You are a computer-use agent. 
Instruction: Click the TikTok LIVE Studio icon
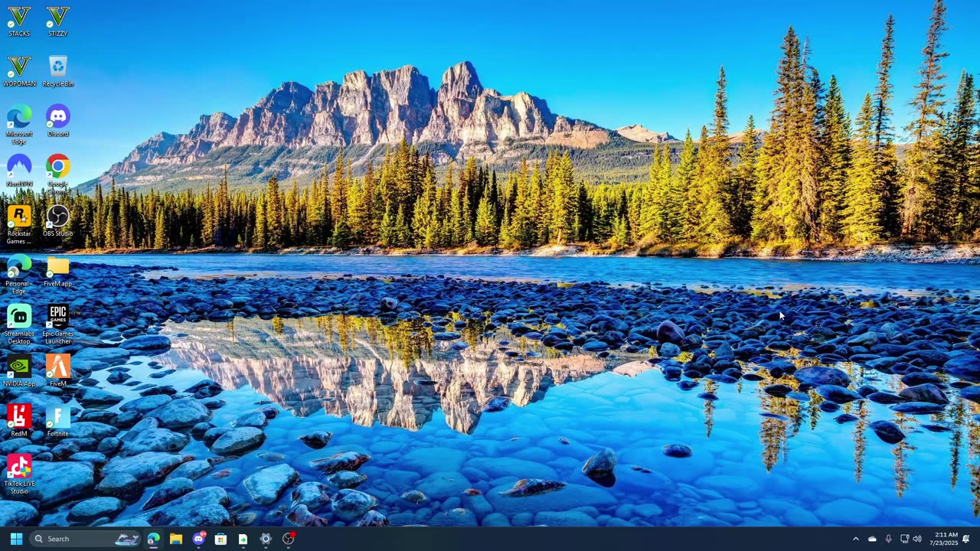click(19, 474)
